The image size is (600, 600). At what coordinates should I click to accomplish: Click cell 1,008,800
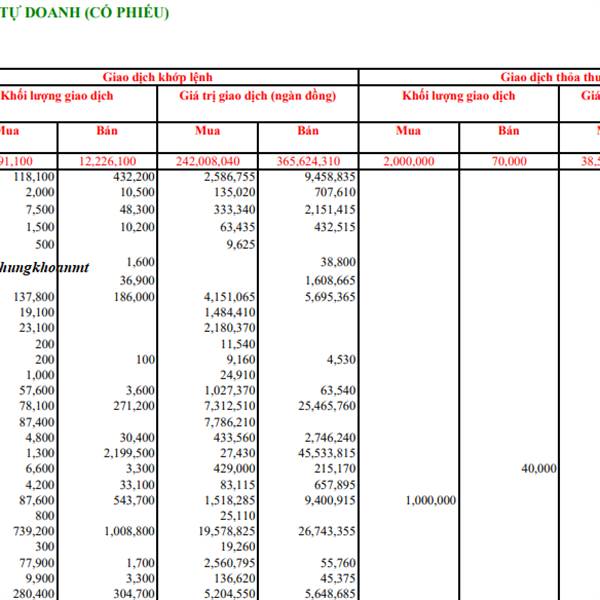pyautogui.click(x=129, y=531)
